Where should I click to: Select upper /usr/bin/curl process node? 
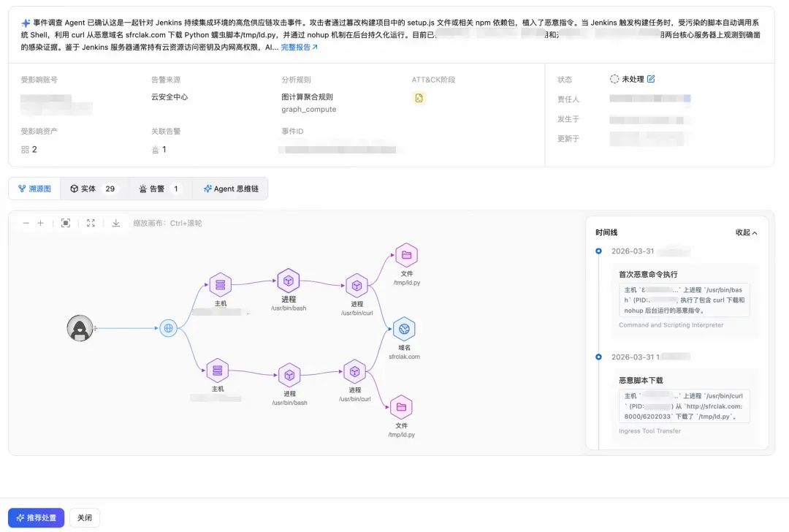point(357,286)
